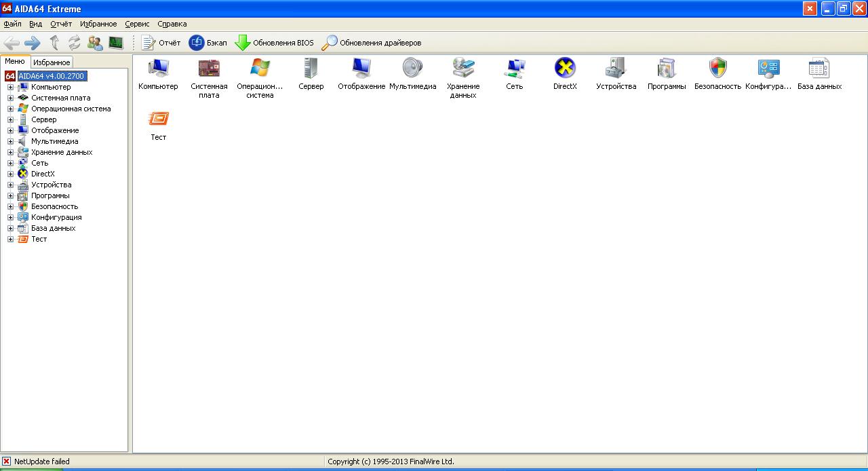
Task: Expand the DirectX tree node
Action: click(x=10, y=174)
